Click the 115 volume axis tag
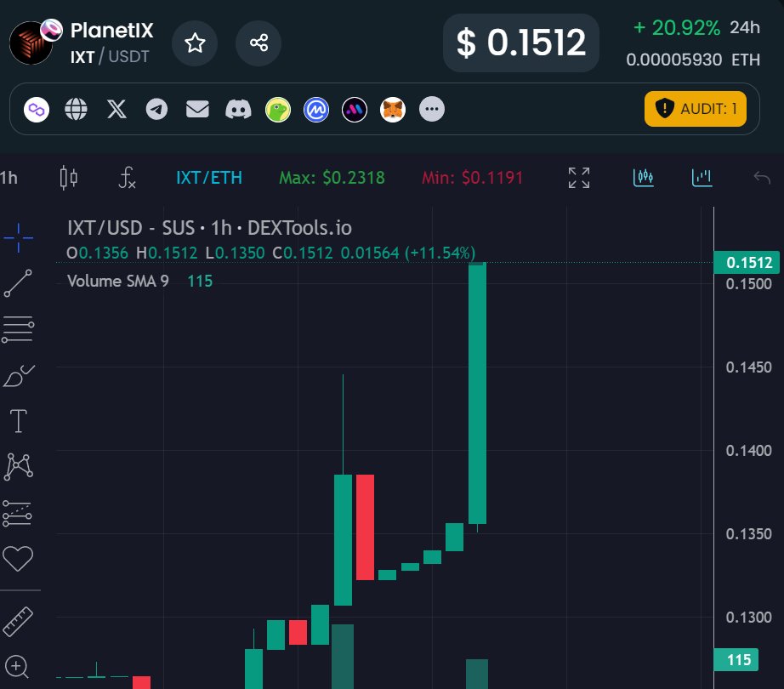This screenshot has width=784, height=689. [x=736, y=659]
